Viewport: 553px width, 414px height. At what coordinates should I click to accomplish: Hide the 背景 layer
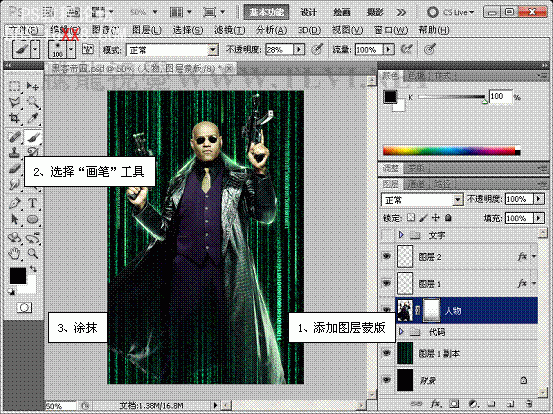point(387,379)
